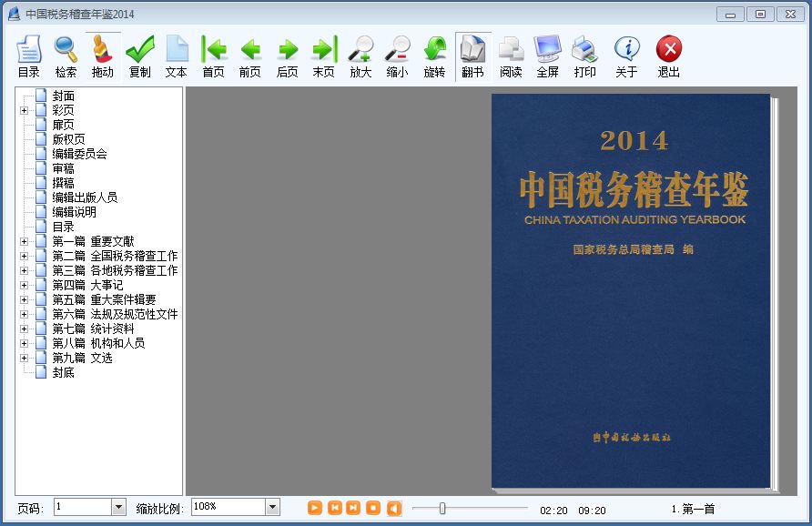
Task: Click the app icon in title bar
Action: point(14,14)
